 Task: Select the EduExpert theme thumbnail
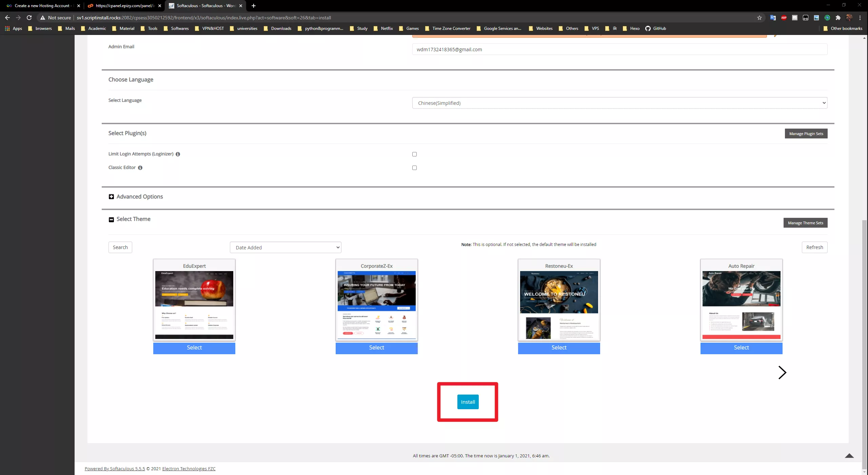194,305
